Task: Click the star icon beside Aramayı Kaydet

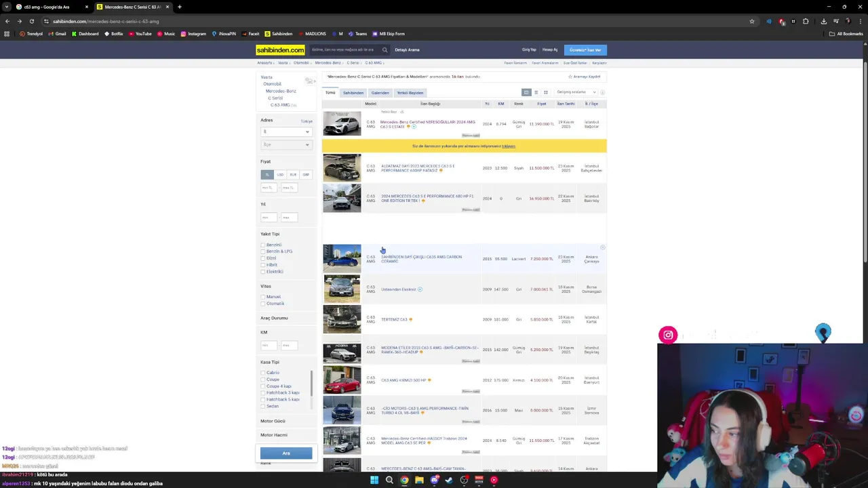Action: click(570, 77)
